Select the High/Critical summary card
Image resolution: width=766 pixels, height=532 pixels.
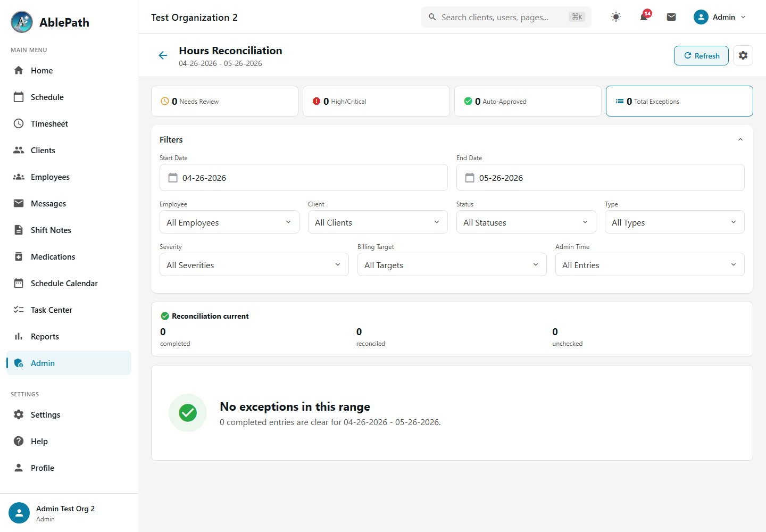[x=376, y=101]
